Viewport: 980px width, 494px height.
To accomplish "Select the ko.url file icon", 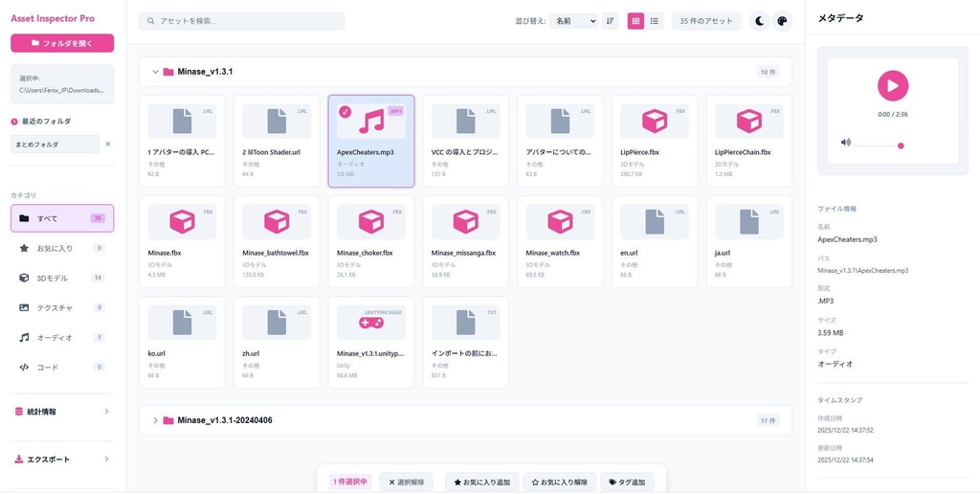I will (x=182, y=323).
